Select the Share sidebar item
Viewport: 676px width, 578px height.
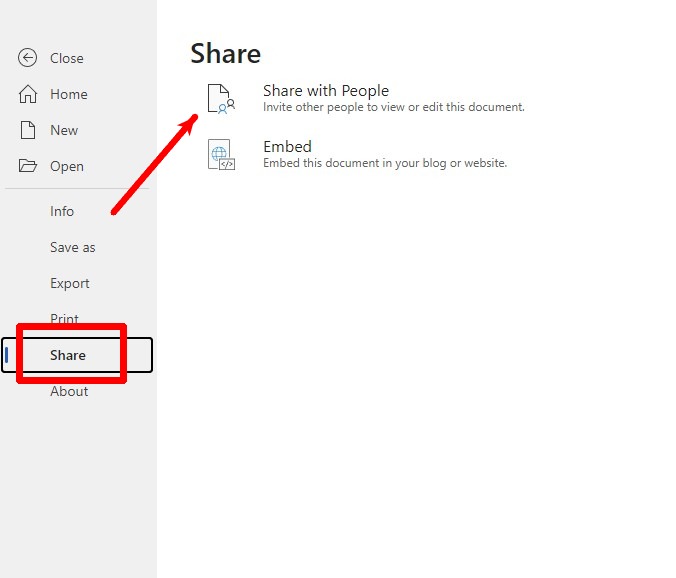pyautogui.click(x=77, y=355)
